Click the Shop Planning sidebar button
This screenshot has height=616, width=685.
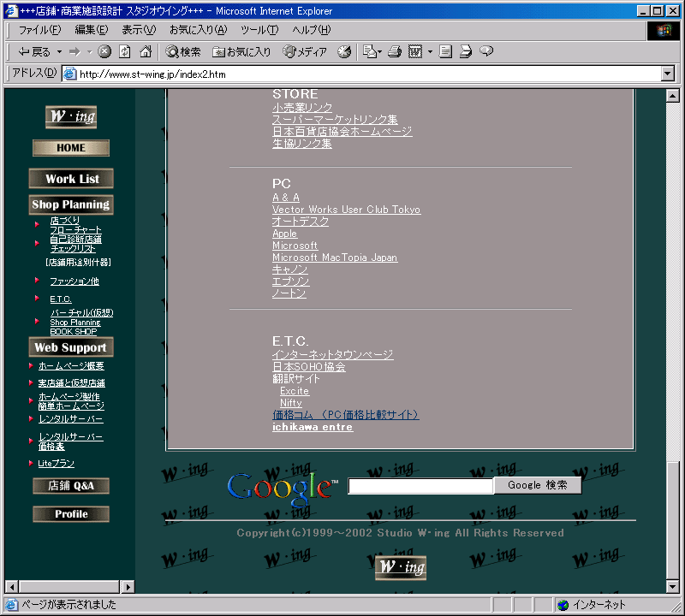[x=71, y=204]
